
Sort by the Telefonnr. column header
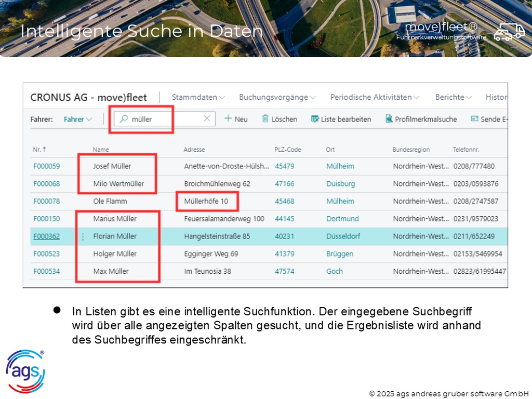tap(466, 150)
